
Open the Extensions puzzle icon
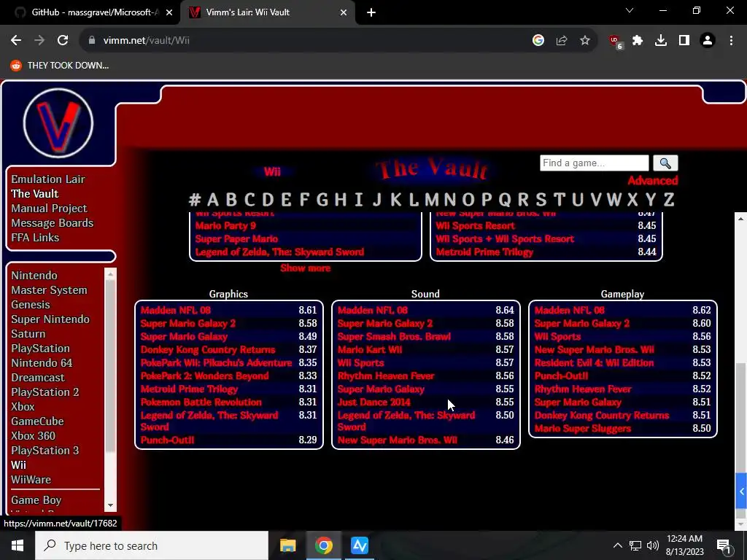point(638,41)
